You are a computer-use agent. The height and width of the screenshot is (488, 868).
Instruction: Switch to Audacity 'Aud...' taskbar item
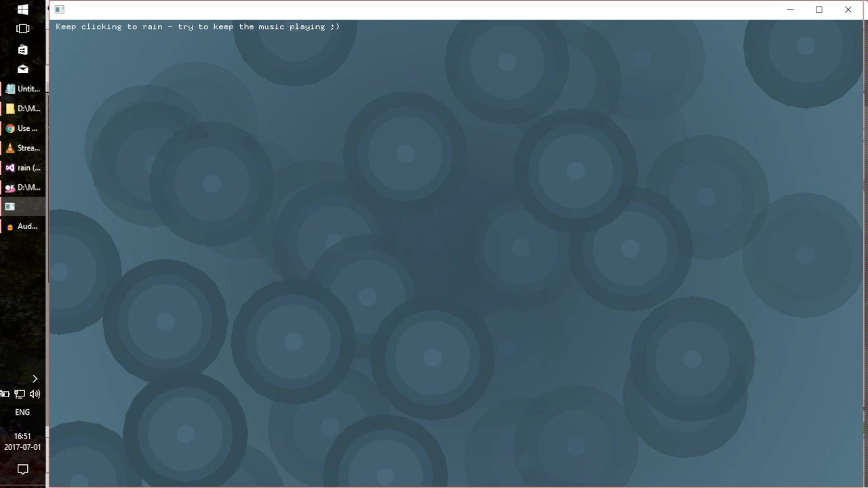click(x=22, y=226)
